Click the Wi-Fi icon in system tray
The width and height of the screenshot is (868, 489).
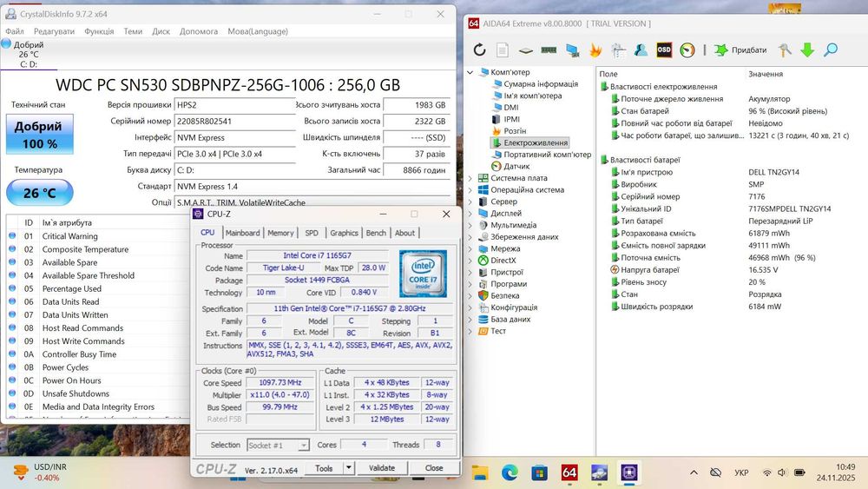(x=766, y=472)
